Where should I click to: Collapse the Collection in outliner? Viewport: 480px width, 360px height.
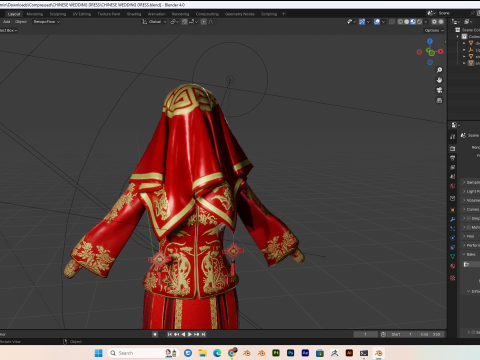pos(458,36)
